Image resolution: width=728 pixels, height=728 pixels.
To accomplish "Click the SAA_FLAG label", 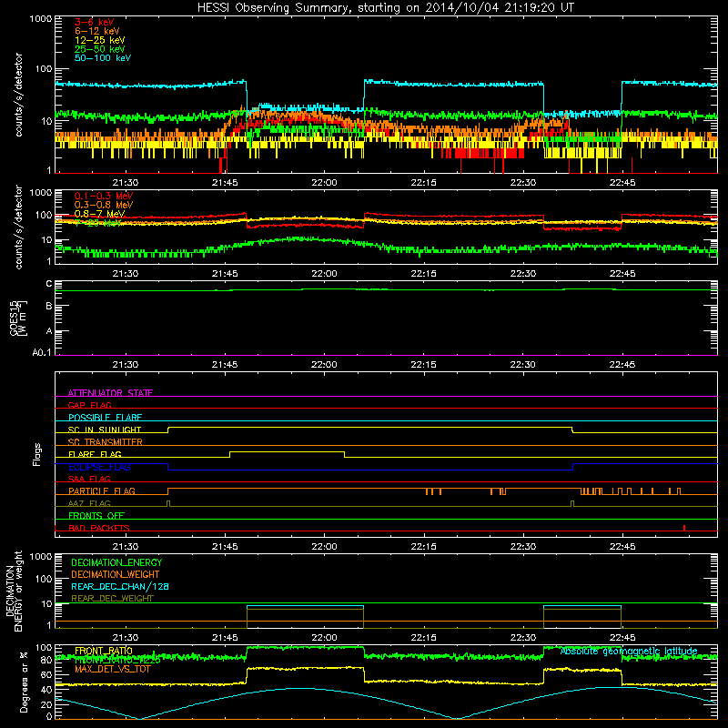I will point(89,479).
